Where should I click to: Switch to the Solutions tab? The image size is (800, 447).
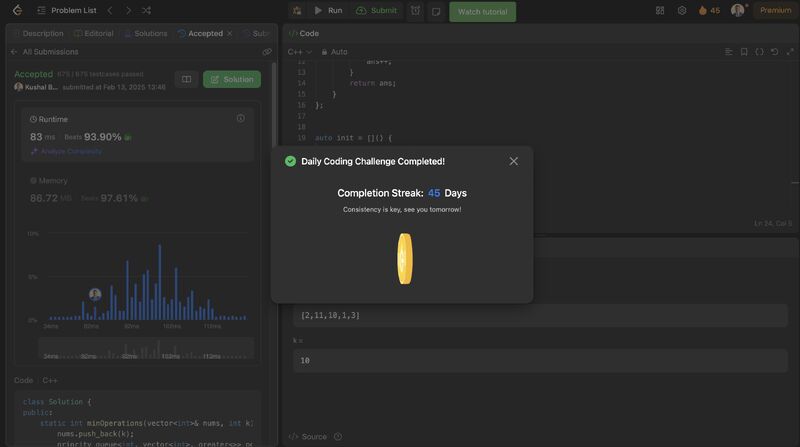(x=146, y=33)
